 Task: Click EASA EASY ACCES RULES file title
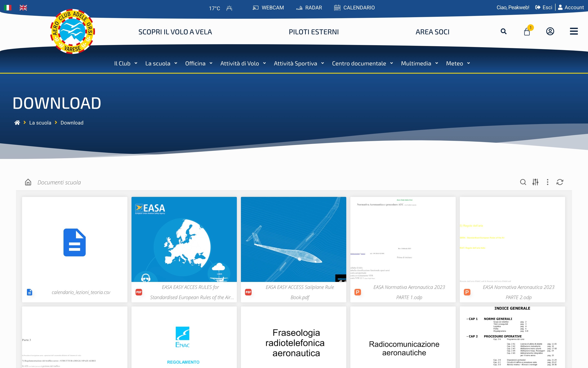[x=192, y=292]
